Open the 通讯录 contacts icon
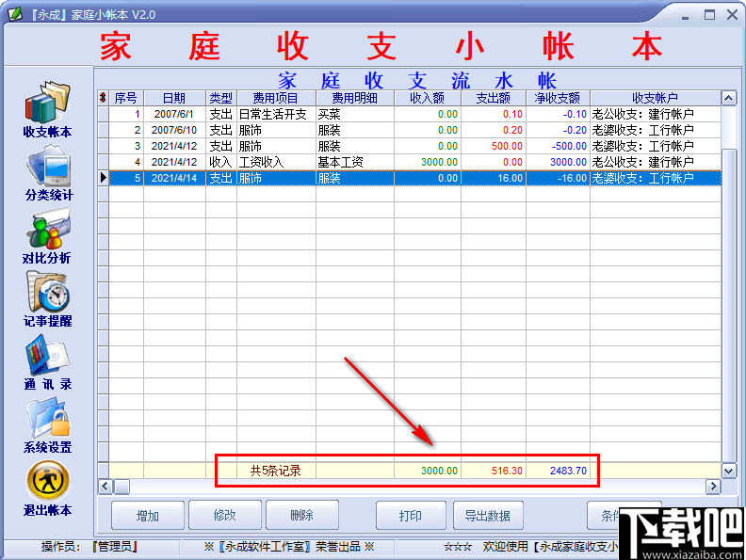The width and height of the screenshot is (746, 560). pos(48,361)
